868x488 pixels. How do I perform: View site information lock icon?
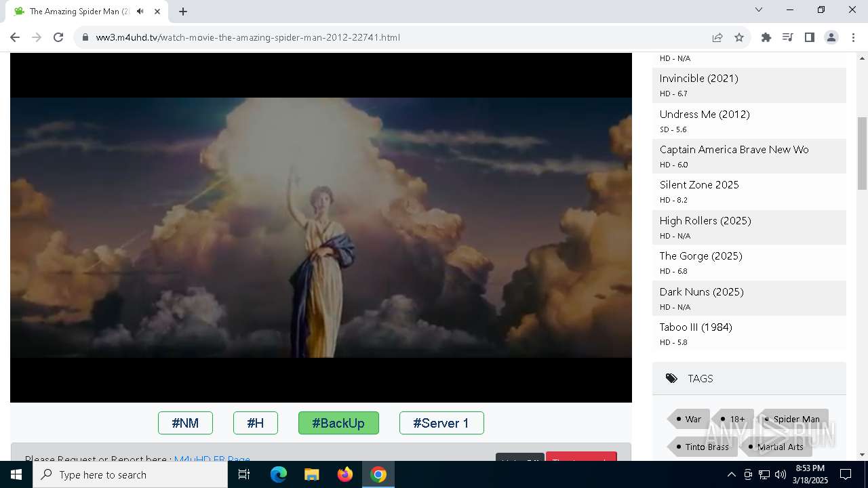[x=85, y=37]
